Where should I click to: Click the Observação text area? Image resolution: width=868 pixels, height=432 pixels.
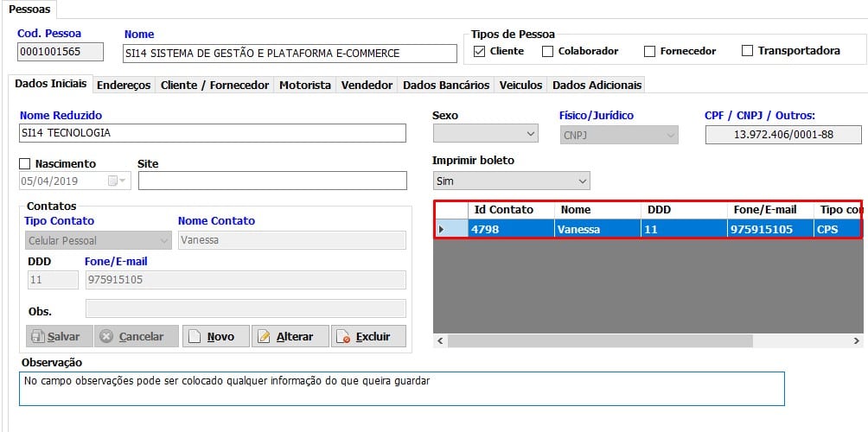402,389
